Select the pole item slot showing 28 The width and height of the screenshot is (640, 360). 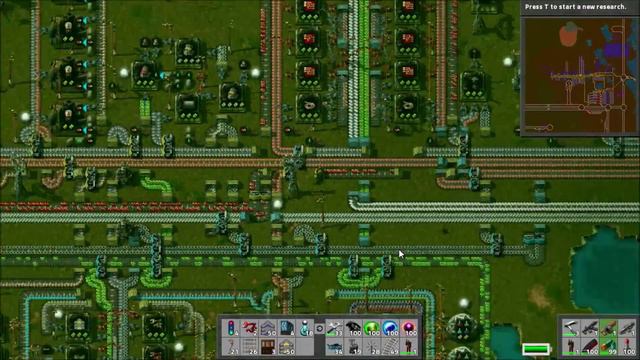(372, 347)
